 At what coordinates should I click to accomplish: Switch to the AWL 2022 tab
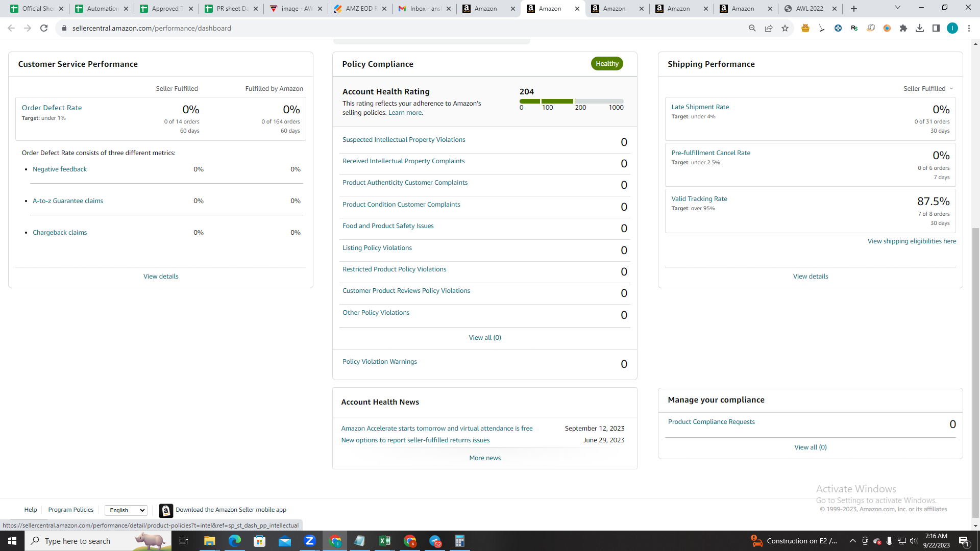tap(810, 9)
